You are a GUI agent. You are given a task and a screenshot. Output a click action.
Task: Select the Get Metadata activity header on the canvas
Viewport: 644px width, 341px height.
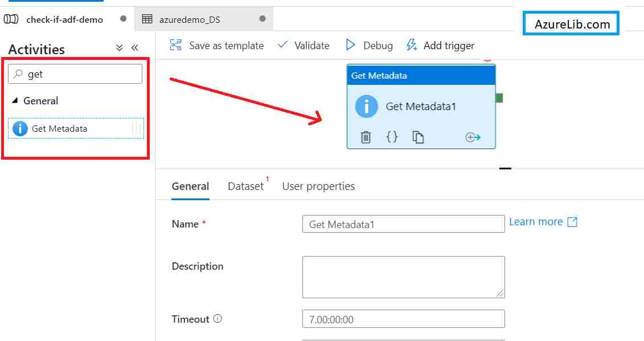point(421,76)
